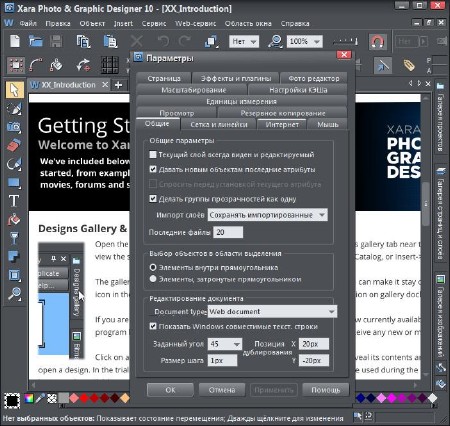
Task: Select 'Элементы, затронутые прямоугольником' radio
Action: pos(153,279)
